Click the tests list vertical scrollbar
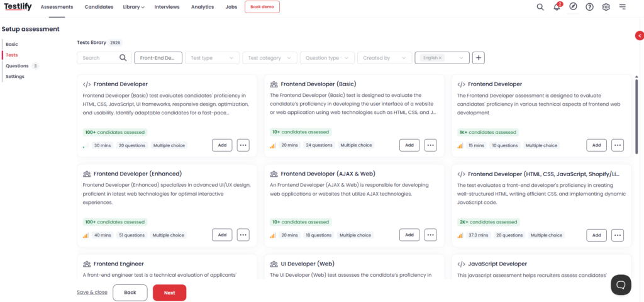Screen dimensions: 644x302 (x=636, y=115)
